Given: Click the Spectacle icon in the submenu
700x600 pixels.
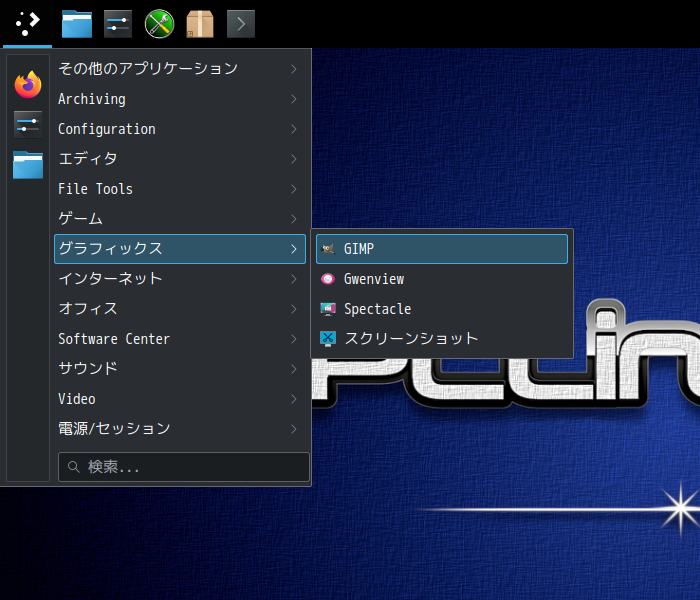Looking at the screenshot, I should pyautogui.click(x=328, y=309).
